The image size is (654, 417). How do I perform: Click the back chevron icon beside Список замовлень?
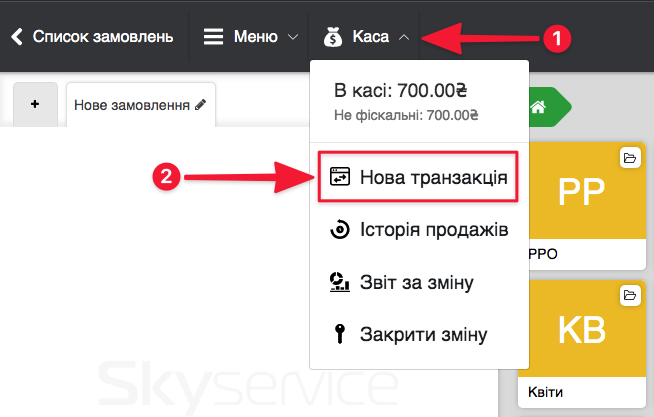[17, 37]
